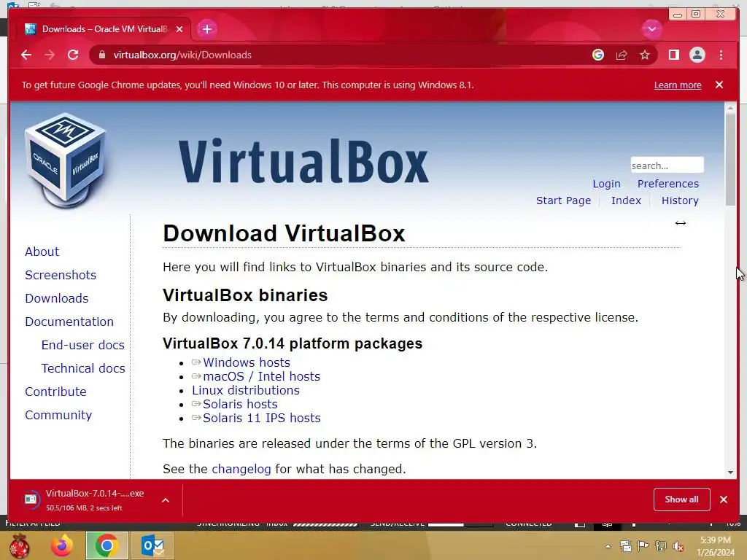Share this page using the share icon

(622, 55)
